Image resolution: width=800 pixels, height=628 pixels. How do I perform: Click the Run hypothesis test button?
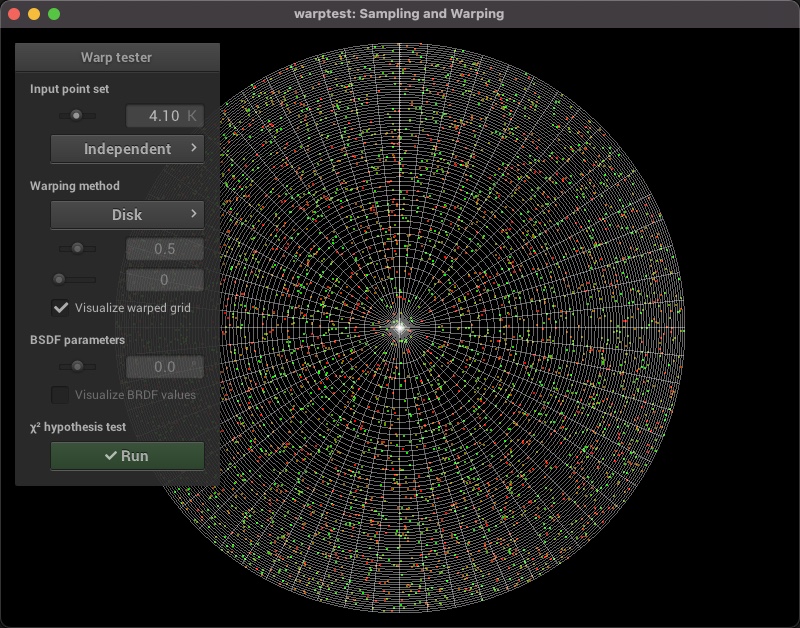pyautogui.click(x=127, y=456)
